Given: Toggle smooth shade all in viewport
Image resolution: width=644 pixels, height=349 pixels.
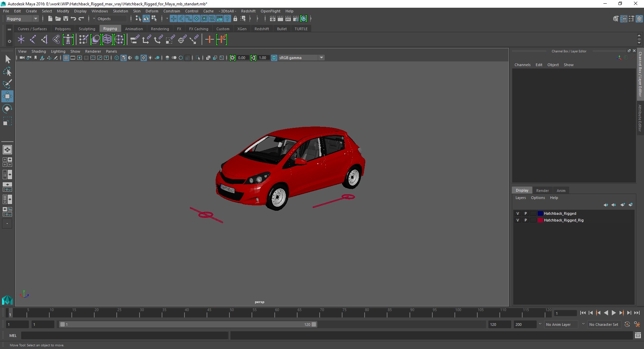Looking at the screenshot, I should [x=123, y=58].
